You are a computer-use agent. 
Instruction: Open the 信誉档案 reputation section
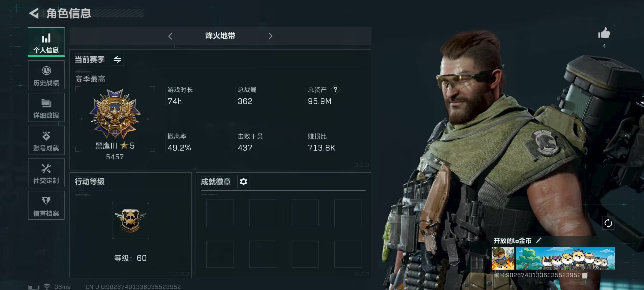tap(46, 205)
